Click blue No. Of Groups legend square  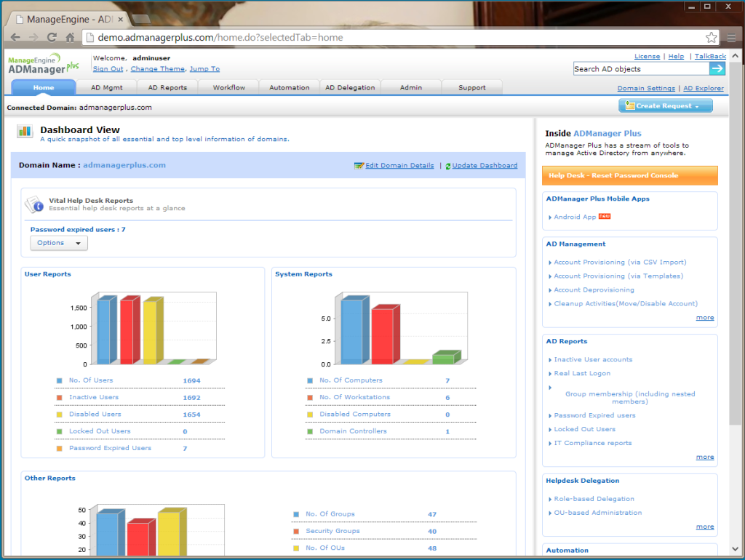pyautogui.click(x=296, y=514)
